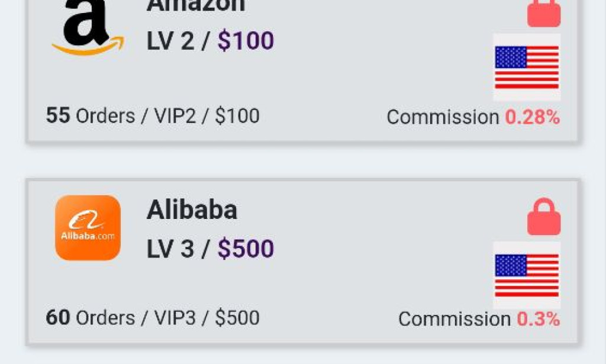The height and width of the screenshot is (364, 606).
Task: Click the Commission label on Amazon card
Action: (443, 117)
